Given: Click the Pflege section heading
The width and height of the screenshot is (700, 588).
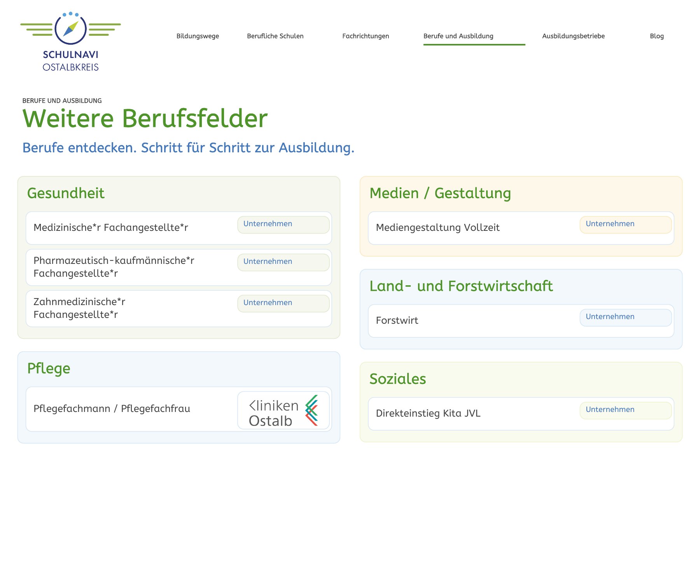Looking at the screenshot, I should pyautogui.click(x=49, y=368).
